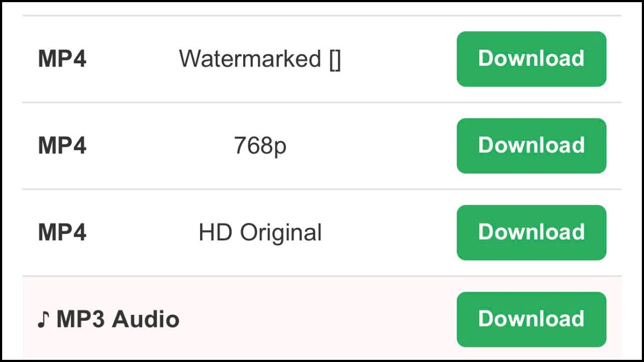Image resolution: width=644 pixels, height=362 pixels.
Task: Click blank space between 768p and its Download button
Action: [376, 146]
